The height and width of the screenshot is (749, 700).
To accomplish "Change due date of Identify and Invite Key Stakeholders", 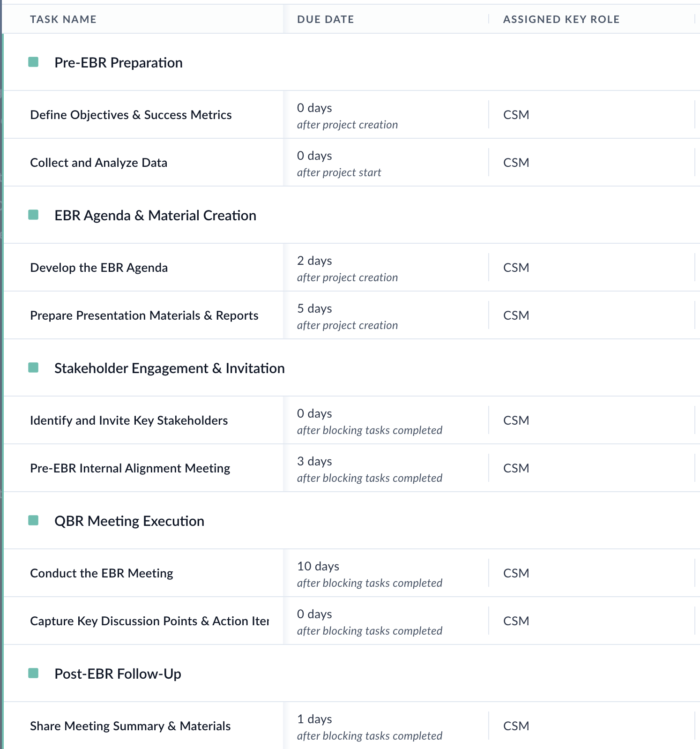I will tap(369, 421).
